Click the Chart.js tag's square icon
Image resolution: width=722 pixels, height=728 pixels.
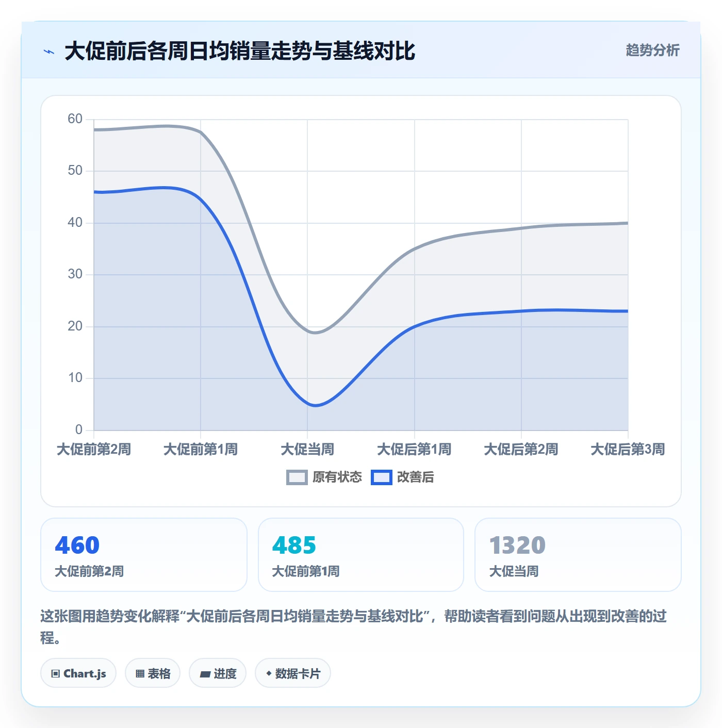(56, 674)
